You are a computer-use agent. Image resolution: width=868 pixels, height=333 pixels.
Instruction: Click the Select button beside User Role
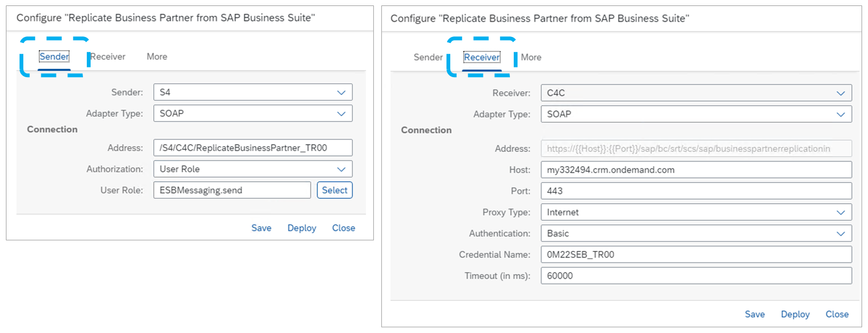[335, 190]
